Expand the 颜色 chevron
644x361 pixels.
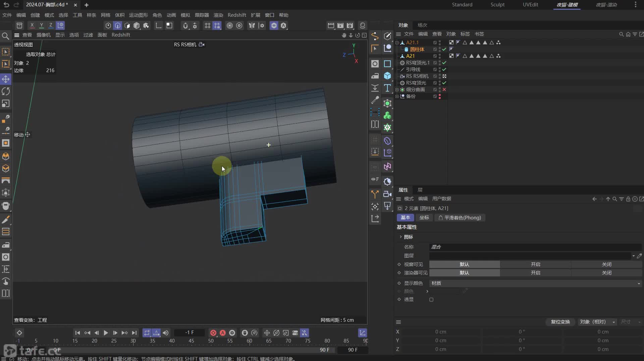[x=427, y=291]
